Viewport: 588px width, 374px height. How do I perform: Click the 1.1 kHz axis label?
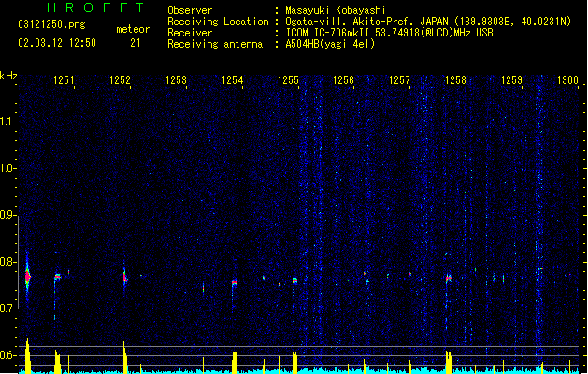tap(7, 122)
